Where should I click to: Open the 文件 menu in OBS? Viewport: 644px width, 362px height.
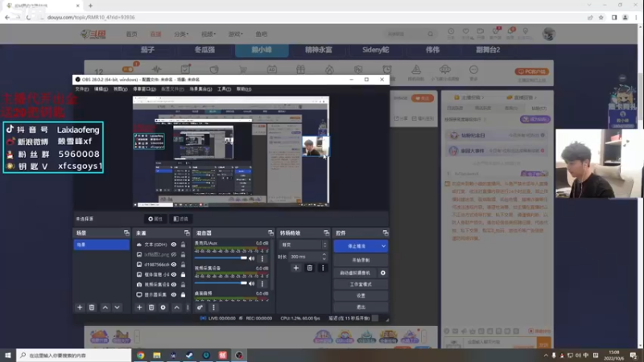82,89
